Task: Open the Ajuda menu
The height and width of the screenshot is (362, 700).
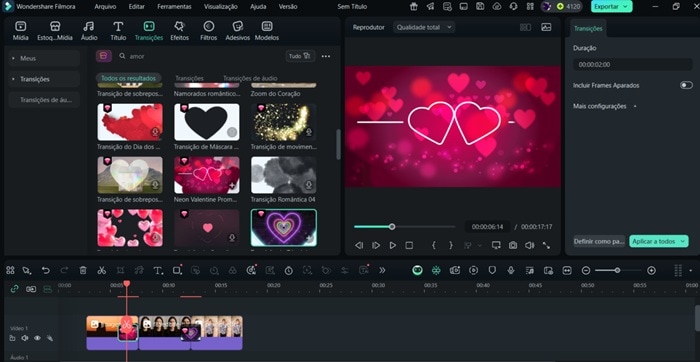Action: pyautogui.click(x=258, y=7)
